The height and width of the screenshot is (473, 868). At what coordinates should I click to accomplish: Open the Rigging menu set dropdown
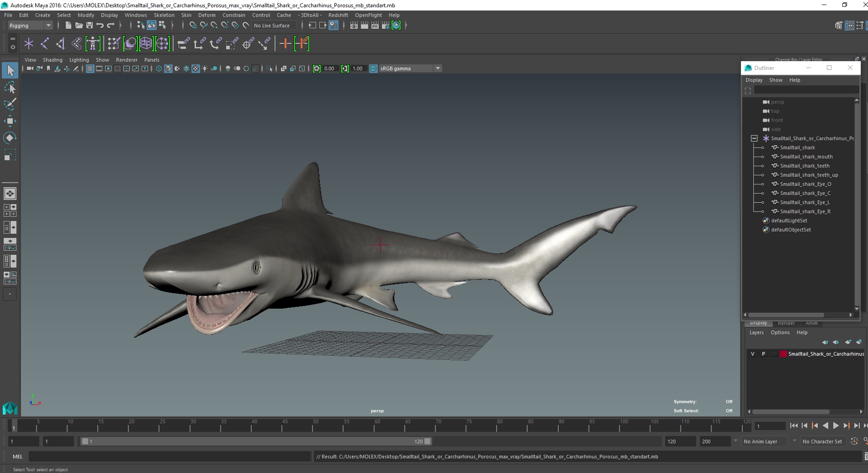pos(30,26)
